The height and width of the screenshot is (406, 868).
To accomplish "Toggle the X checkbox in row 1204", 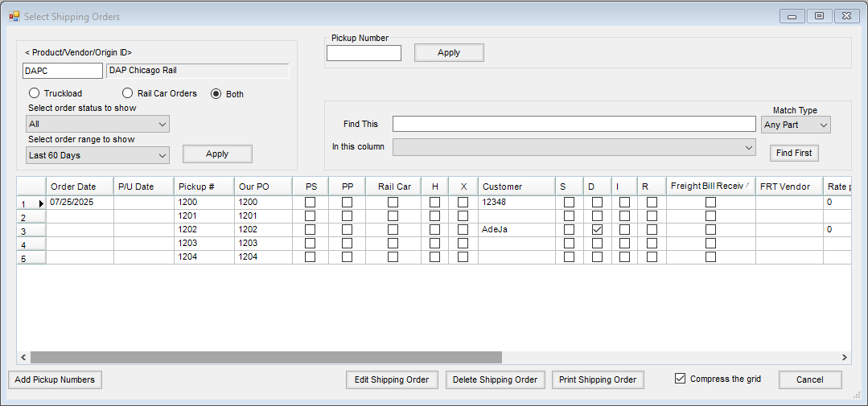I will 463,256.
